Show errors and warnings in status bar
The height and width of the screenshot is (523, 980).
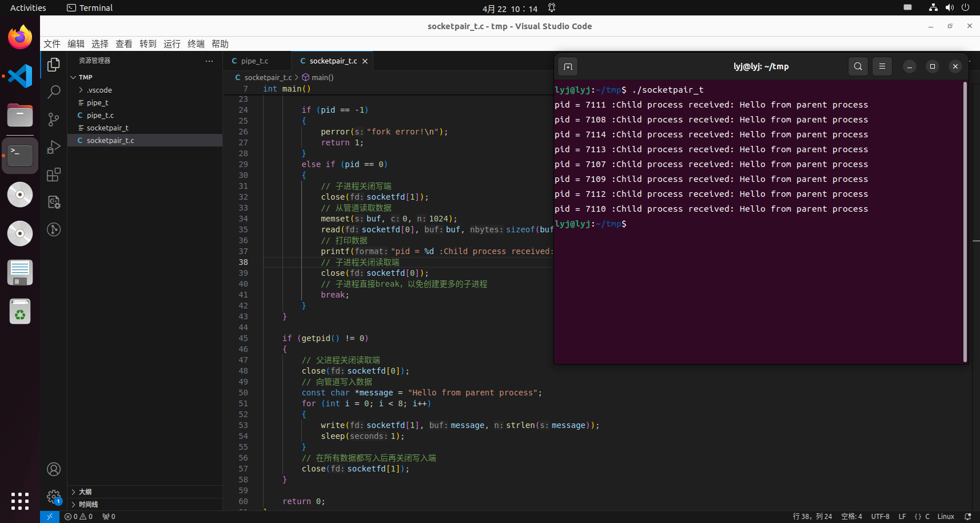pos(79,516)
